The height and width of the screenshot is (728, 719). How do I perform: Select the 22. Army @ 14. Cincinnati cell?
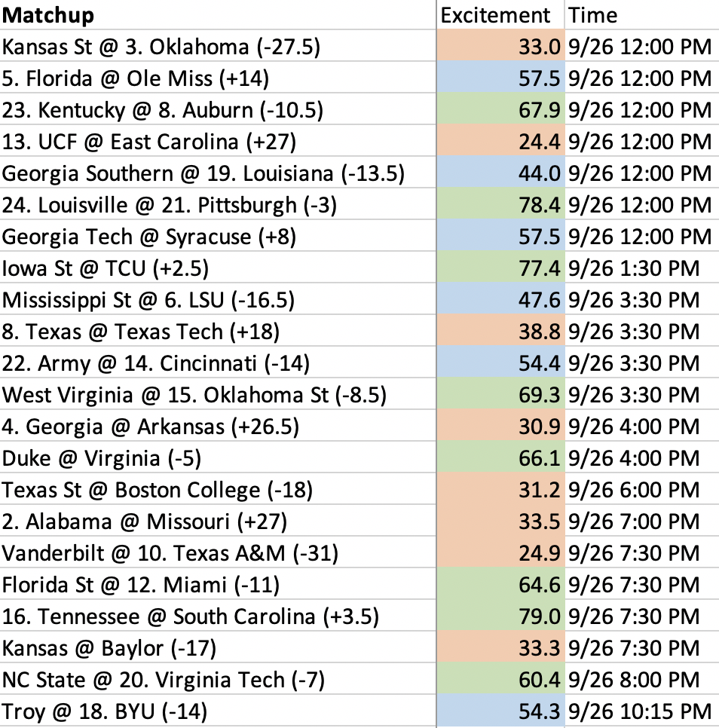click(x=218, y=362)
